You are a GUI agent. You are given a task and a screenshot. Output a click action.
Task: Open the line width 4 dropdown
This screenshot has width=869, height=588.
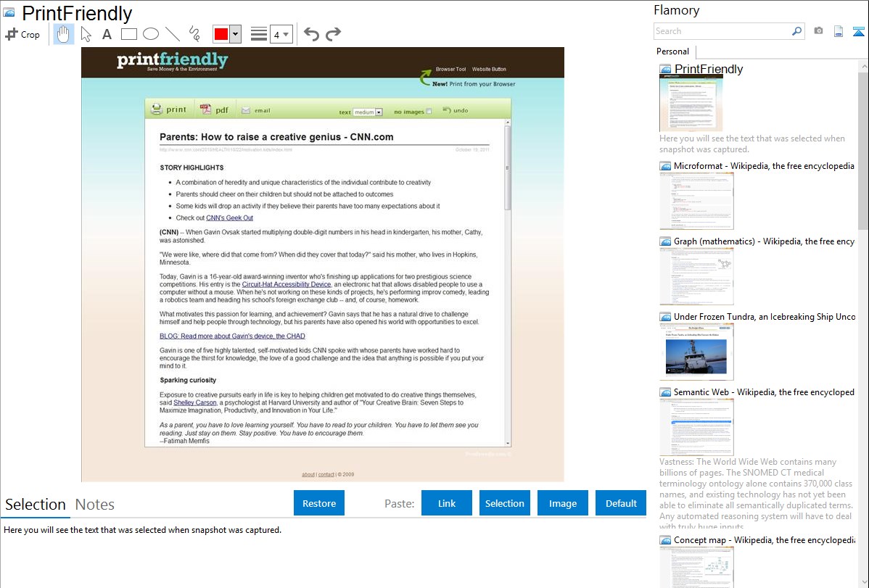click(x=281, y=35)
